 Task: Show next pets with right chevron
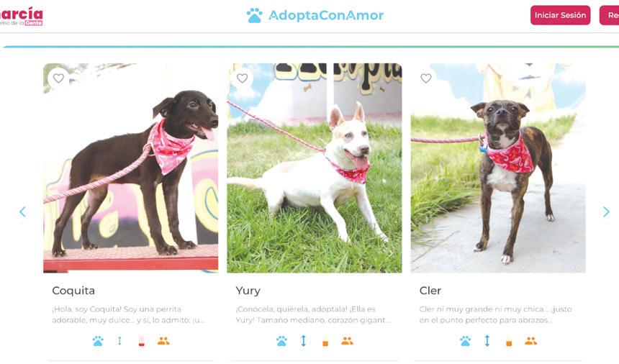[606, 211]
